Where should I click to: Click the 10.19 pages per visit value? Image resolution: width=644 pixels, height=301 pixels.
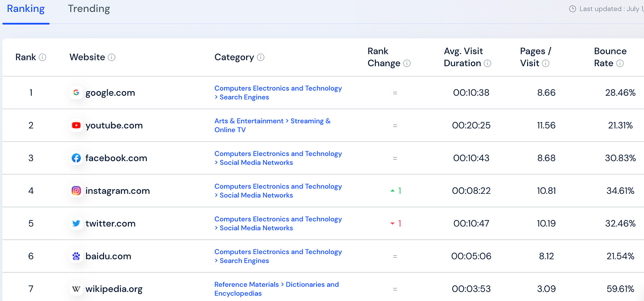coord(546,223)
